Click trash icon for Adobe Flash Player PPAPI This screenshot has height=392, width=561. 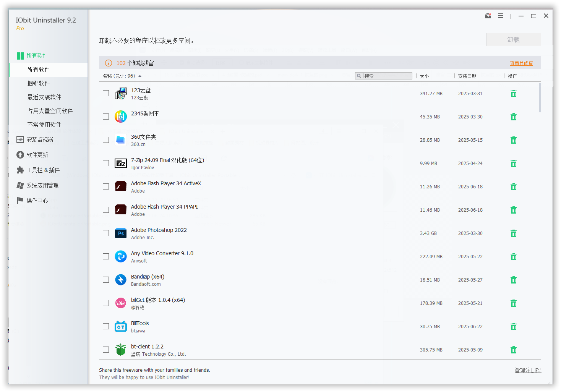click(x=514, y=210)
